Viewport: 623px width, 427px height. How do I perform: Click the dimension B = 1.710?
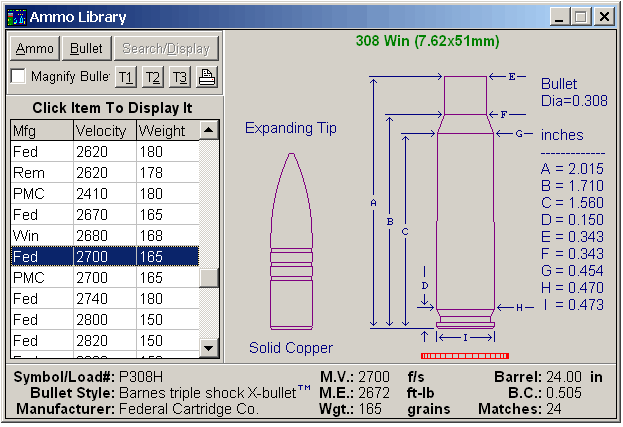coord(572,186)
